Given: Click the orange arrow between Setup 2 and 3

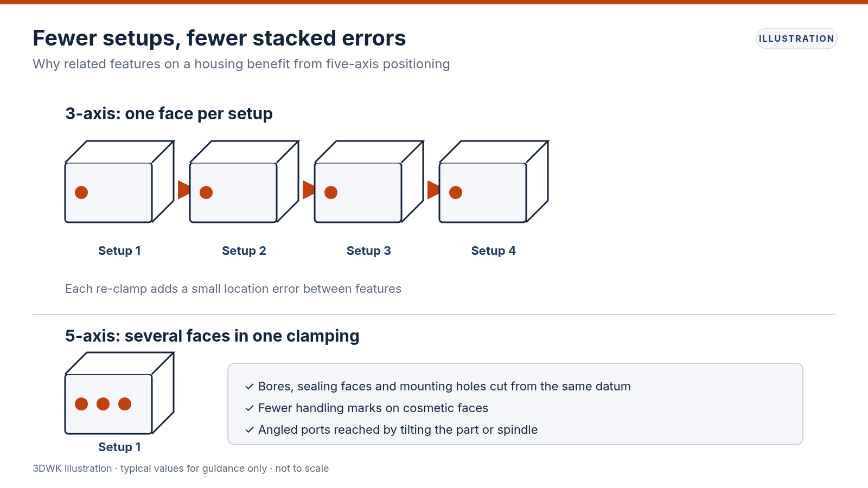Looking at the screenshot, I should click(309, 190).
